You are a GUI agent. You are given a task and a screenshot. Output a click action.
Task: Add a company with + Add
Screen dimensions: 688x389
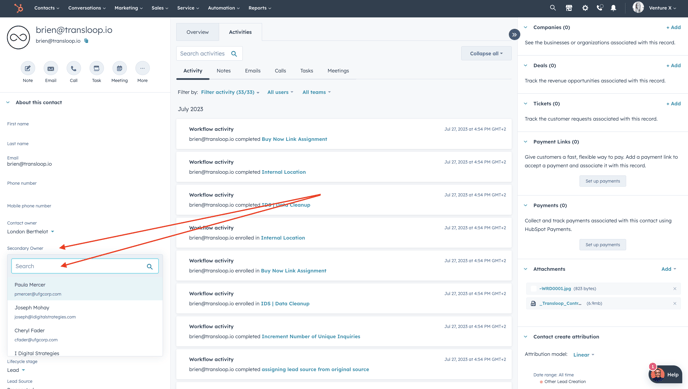click(674, 27)
